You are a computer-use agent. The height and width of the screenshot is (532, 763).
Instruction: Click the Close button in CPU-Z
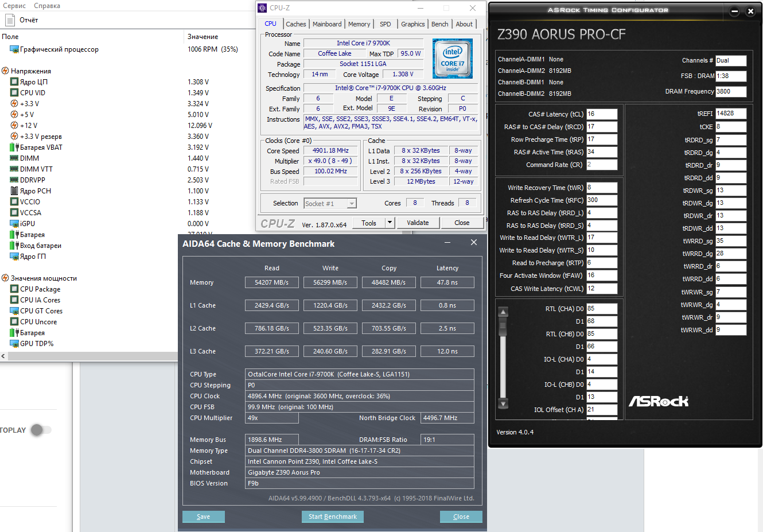(462, 223)
